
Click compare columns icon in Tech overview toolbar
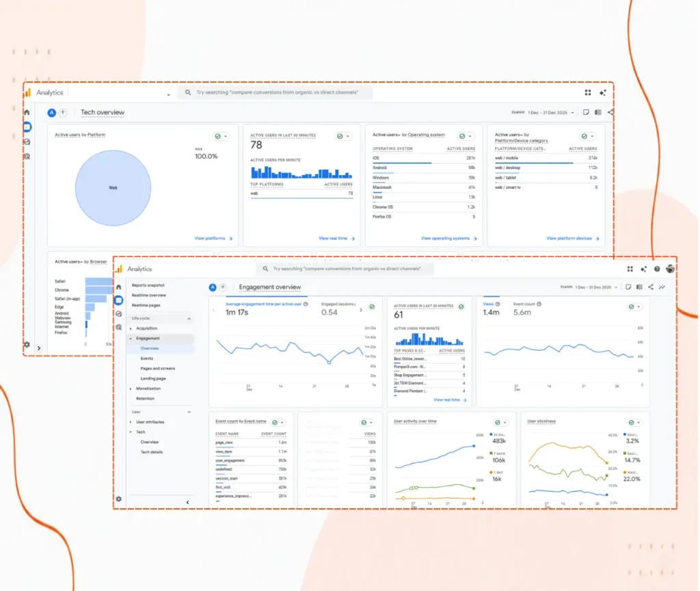click(598, 112)
